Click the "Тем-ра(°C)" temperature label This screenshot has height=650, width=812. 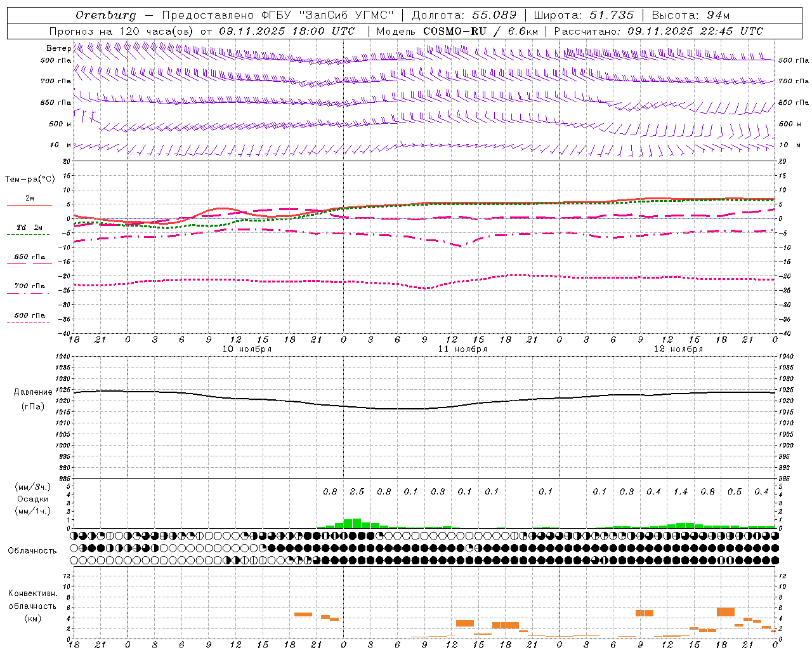[30, 179]
